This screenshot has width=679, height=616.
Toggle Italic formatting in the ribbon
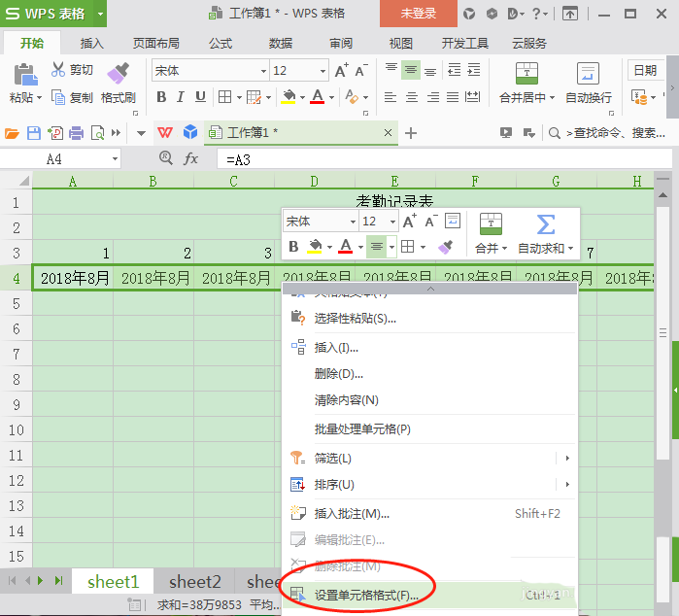(x=181, y=97)
